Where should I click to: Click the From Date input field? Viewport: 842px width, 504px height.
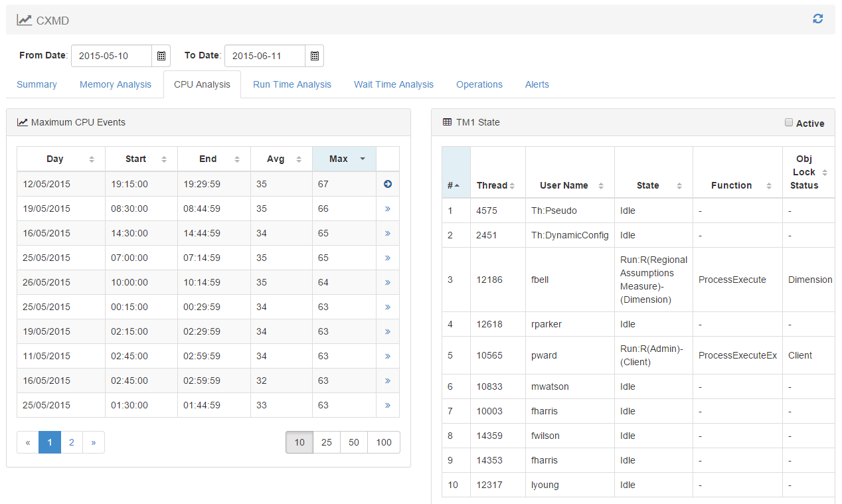pyautogui.click(x=112, y=56)
